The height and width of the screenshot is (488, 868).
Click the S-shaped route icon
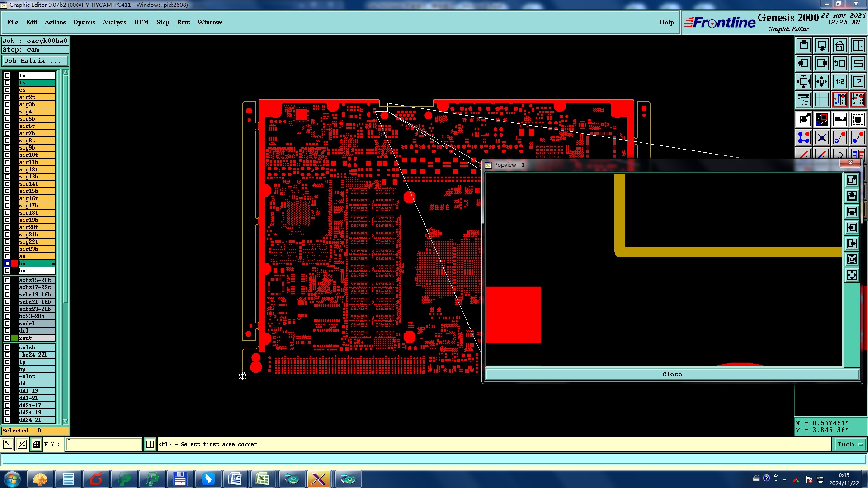[858, 63]
